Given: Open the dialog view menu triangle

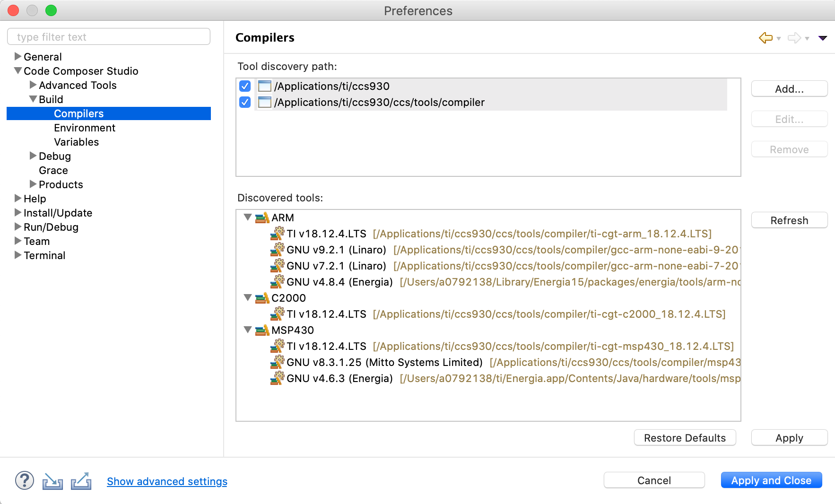Looking at the screenshot, I should point(823,38).
